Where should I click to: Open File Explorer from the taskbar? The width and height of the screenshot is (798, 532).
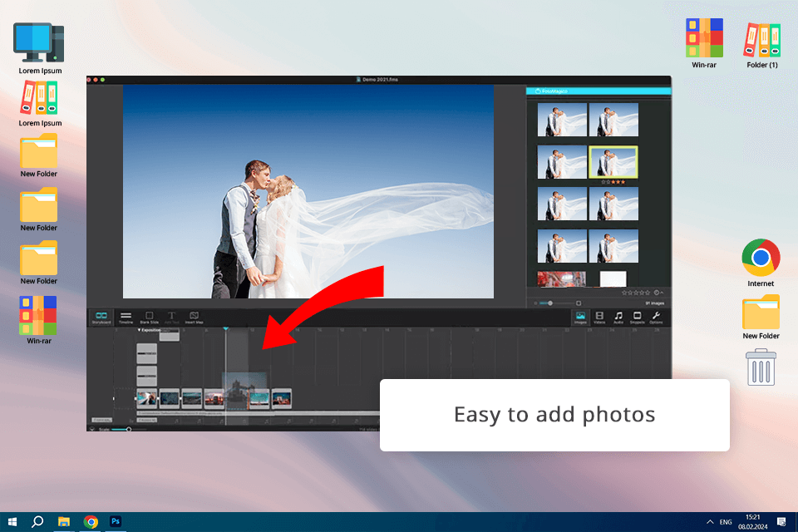point(64,522)
